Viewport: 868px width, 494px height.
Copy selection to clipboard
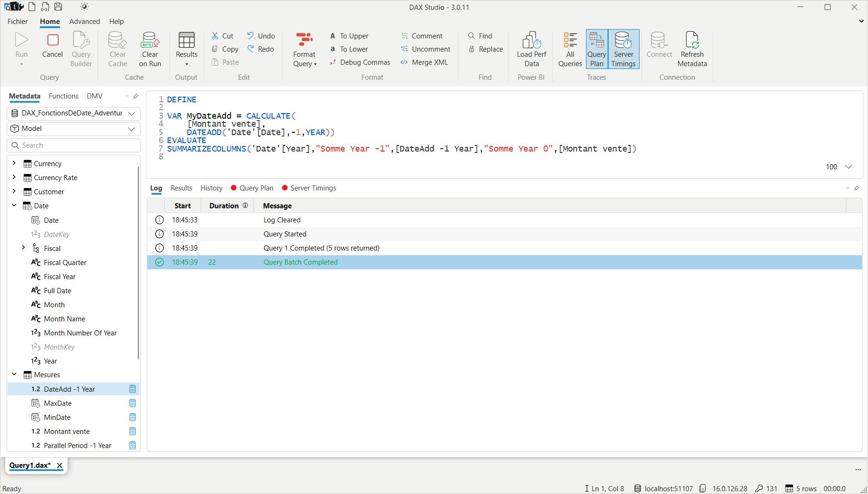pos(225,49)
